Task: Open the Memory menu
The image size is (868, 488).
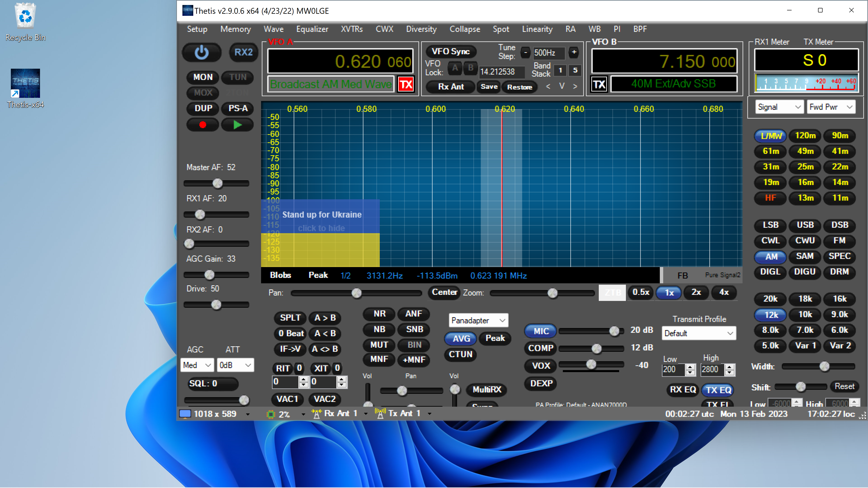Action: tap(236, 29)
